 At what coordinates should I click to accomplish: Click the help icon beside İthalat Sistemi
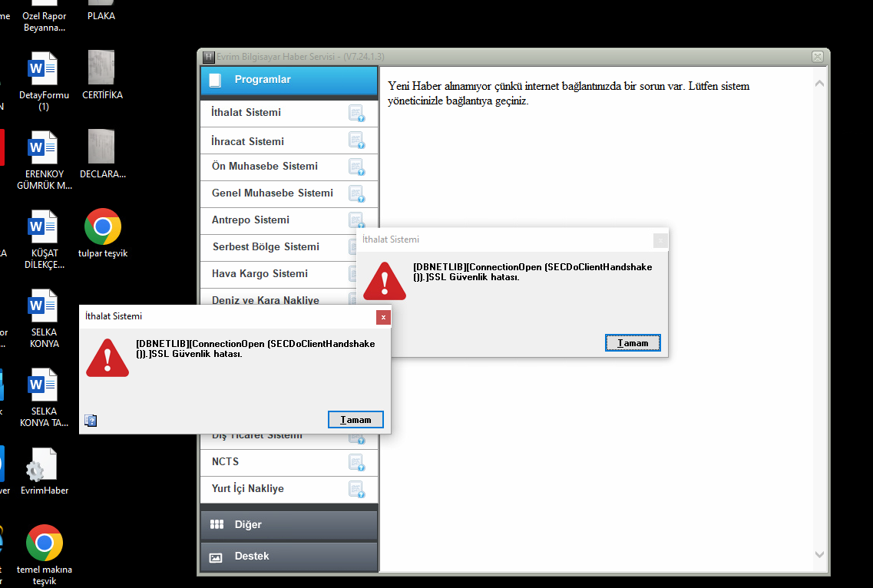(x=356, y=113)
